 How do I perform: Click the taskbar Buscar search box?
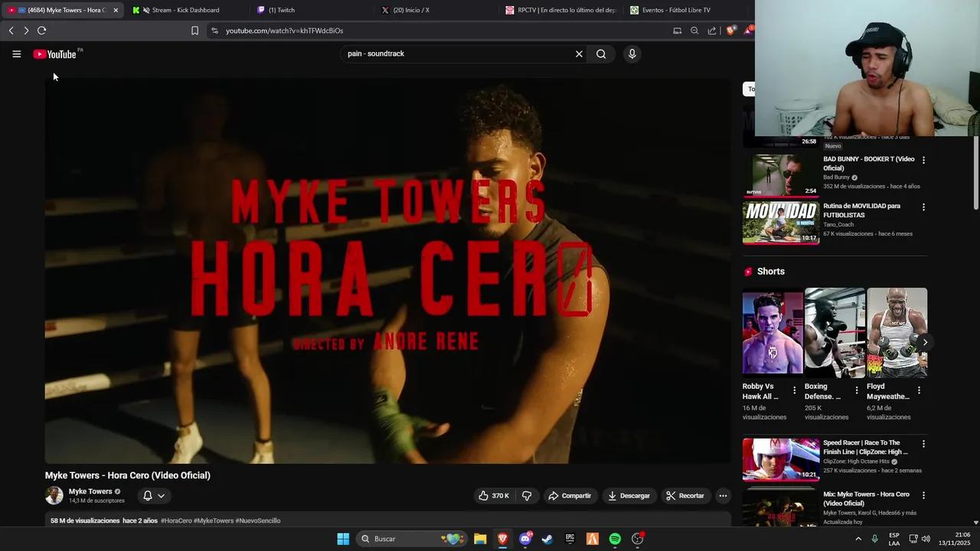point(413,539)
